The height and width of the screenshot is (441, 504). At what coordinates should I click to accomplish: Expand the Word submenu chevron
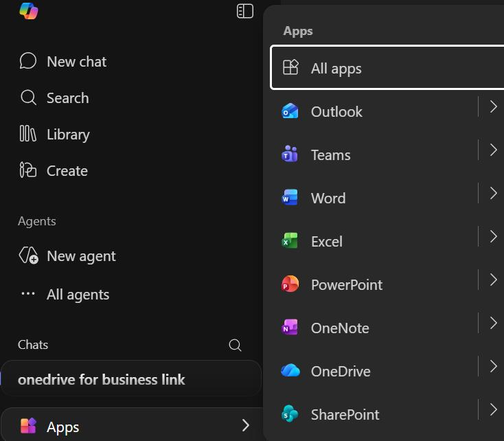click(x=494, y=193)
